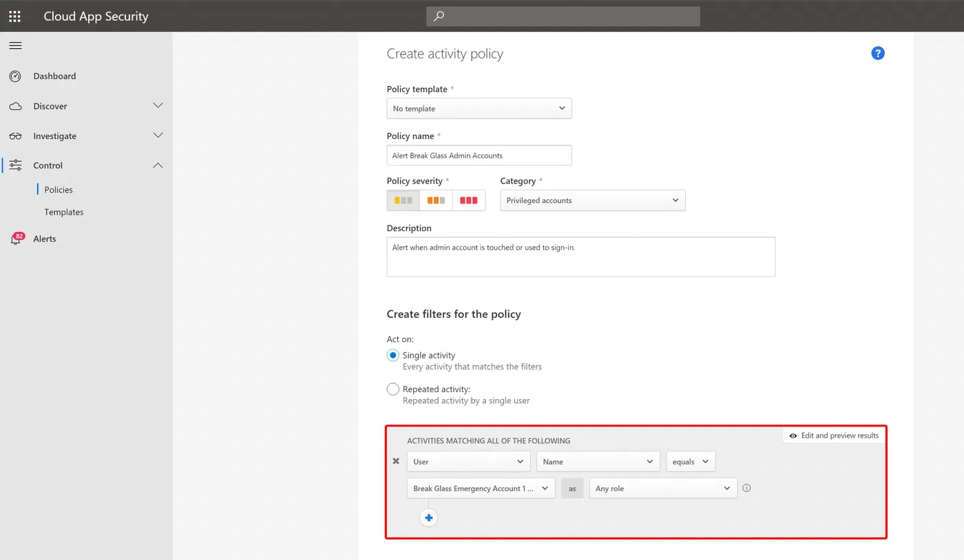This screenshot has height=560, width=964.
Task: Open the Category Privileged accounts dropdown
Action: click(593, 200)
